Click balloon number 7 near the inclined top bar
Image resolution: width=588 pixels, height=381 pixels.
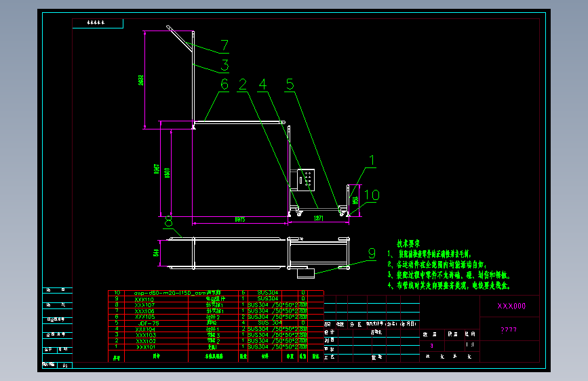(x=224, y=45)
